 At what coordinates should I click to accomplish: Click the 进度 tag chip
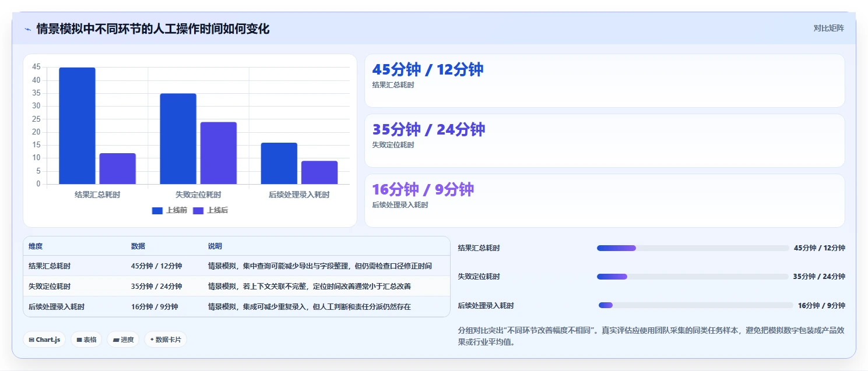(123, 340)
